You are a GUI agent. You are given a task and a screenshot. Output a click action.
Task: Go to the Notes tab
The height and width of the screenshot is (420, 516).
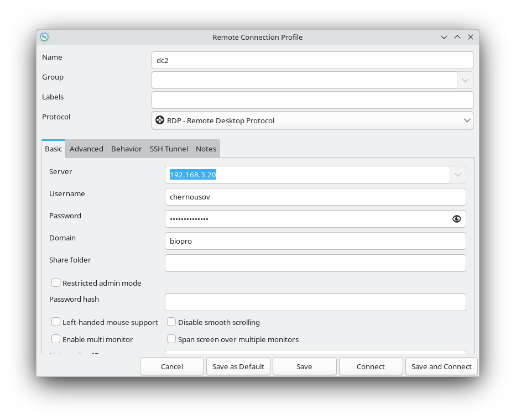coord(206,149)
